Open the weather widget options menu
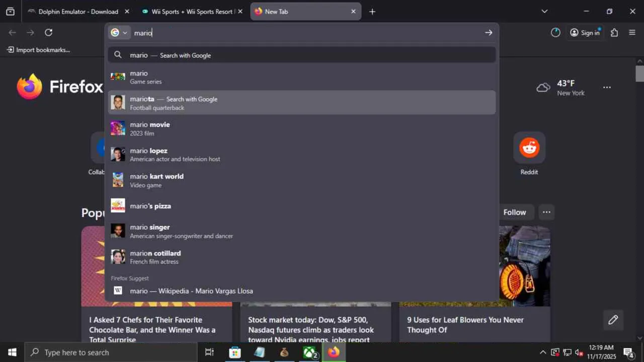This screenshot has width=644, height=362. 607,87
